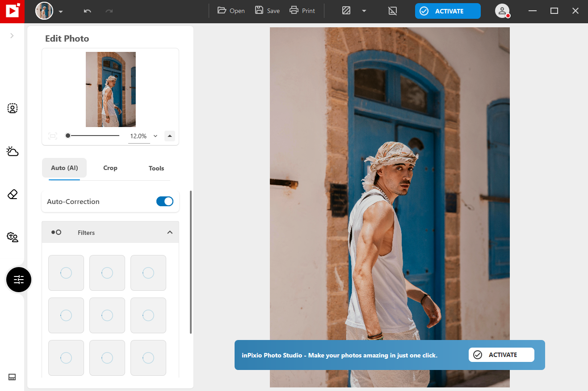Click the fit-to-screen icon beside zoom slider
588x391 pixels.
tap(52, 136)
